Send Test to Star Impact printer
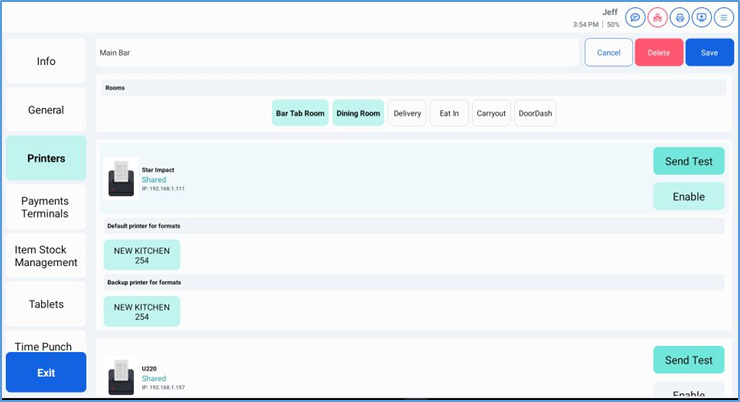 688,162
